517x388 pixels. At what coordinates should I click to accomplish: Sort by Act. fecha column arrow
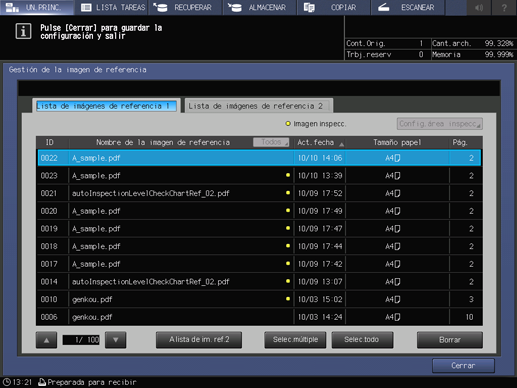[x=341, y=144]
